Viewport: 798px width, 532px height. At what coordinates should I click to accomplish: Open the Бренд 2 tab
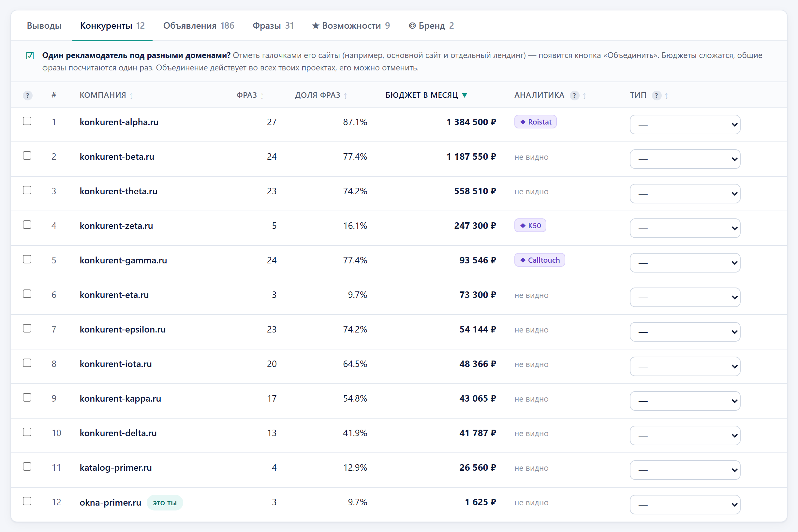431,26
